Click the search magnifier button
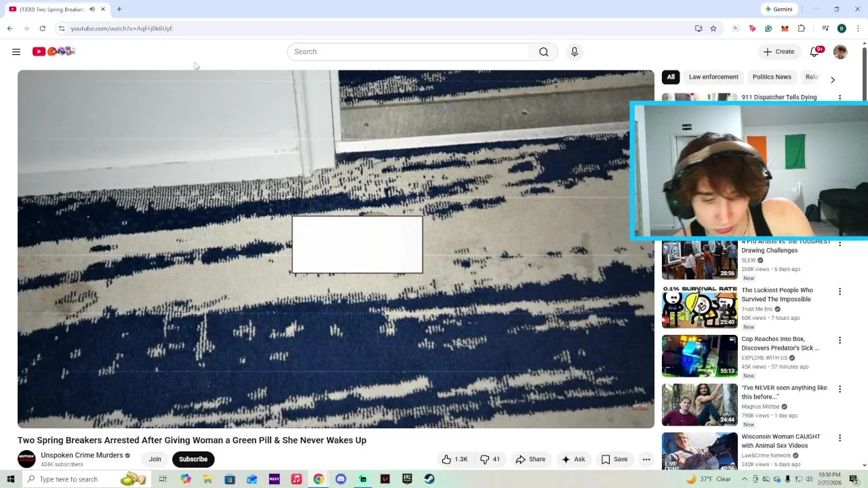 click(x=543, y=52)
